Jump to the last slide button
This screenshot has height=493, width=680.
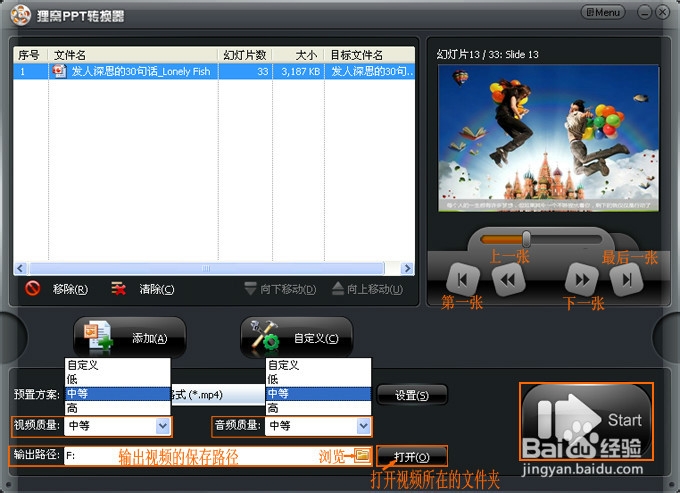pos(626,280)
